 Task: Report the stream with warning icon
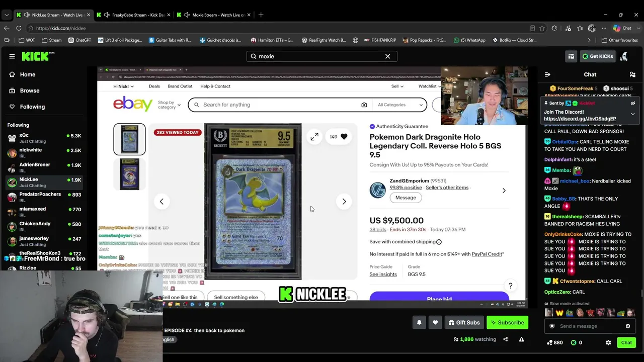coord(521,339)
